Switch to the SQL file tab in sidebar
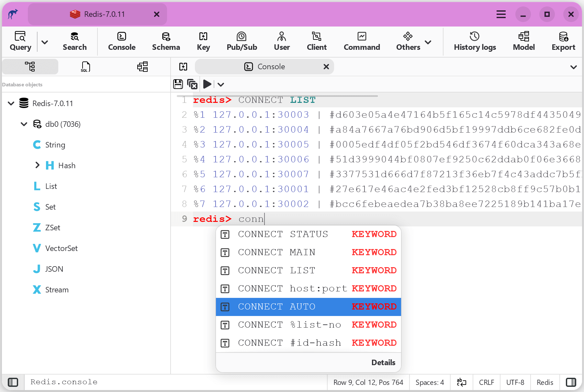The height and width of the screenshot is (392, 584). click(x=85, y=67)
